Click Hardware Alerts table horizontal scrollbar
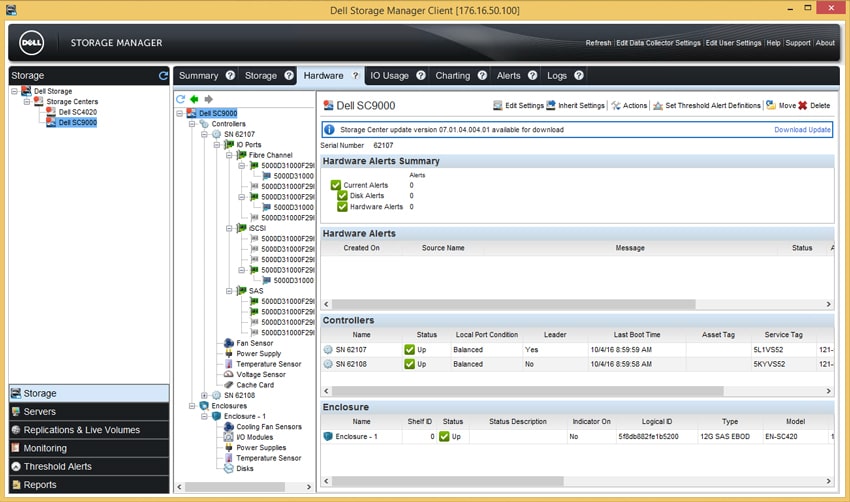 pyautogui.click(x=513, y=304)
